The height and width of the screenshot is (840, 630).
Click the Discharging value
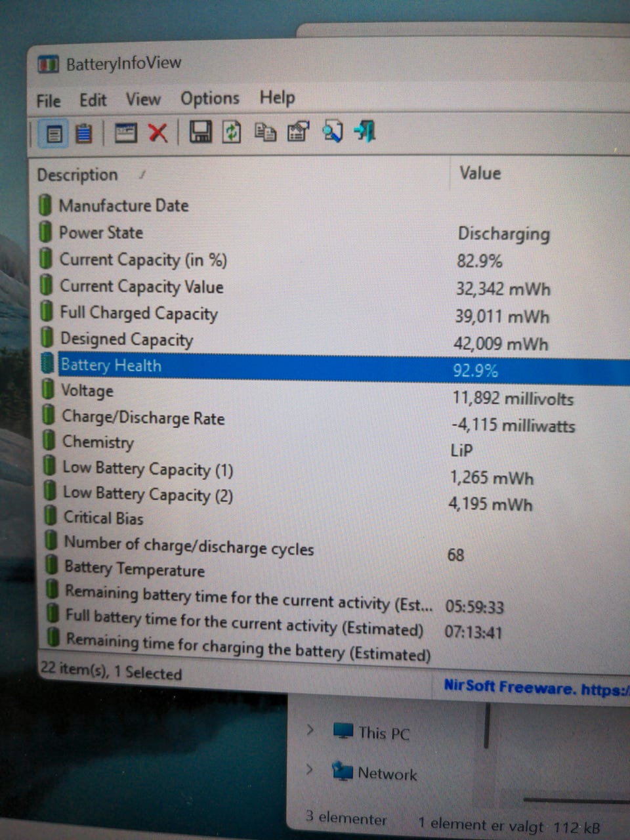click(x=503, y=234)
